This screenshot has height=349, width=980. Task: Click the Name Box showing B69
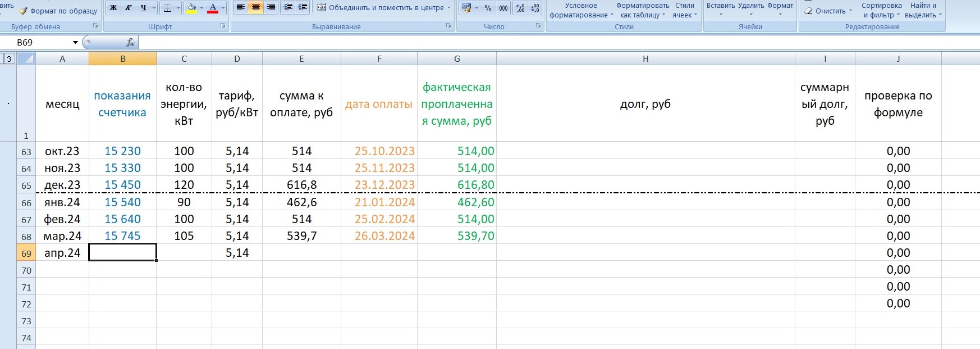36,42
